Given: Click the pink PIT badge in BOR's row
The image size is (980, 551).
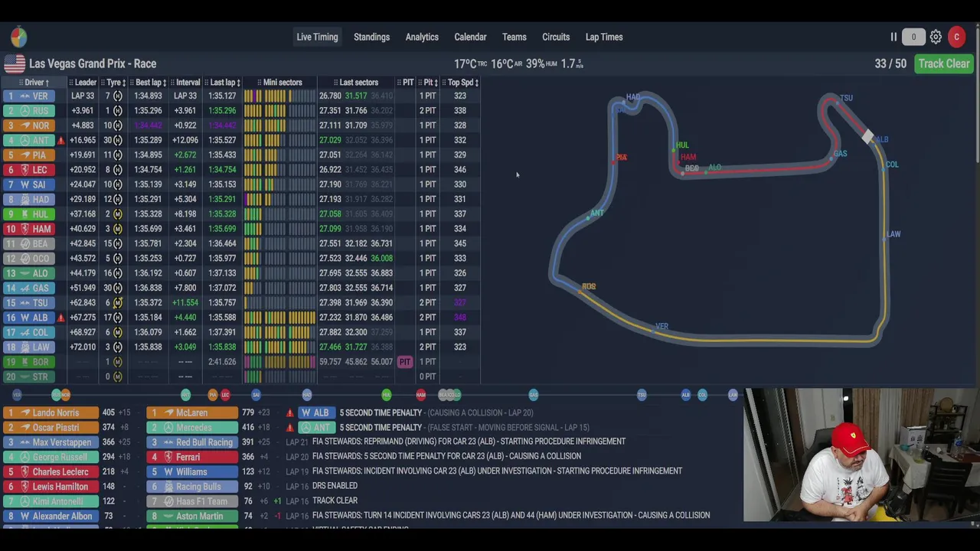Looking at the screenshot, I should coord(405,362).
